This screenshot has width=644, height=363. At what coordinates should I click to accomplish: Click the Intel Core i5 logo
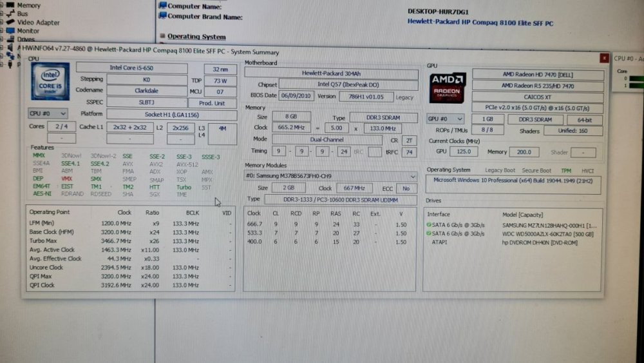(x=50, y=81)
